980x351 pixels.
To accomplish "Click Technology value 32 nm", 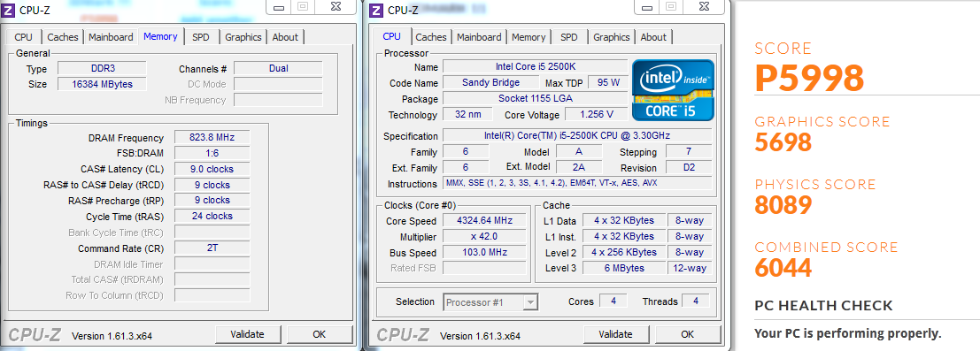I will click(x=467, y=114).
